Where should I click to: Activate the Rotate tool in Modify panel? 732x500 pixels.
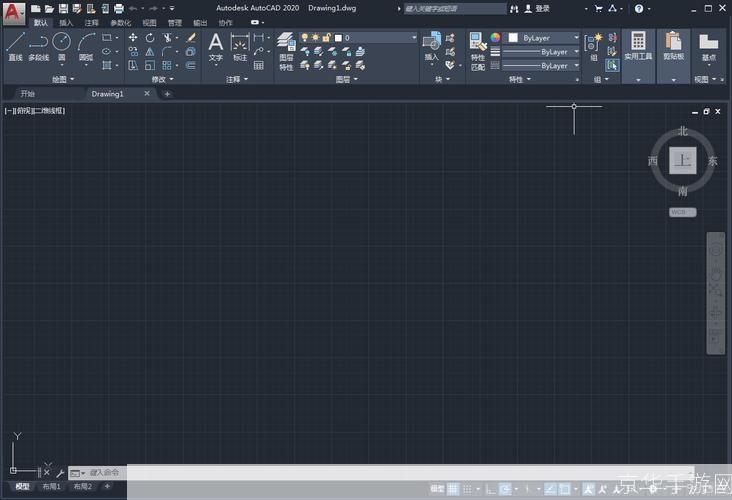point(150,38)
